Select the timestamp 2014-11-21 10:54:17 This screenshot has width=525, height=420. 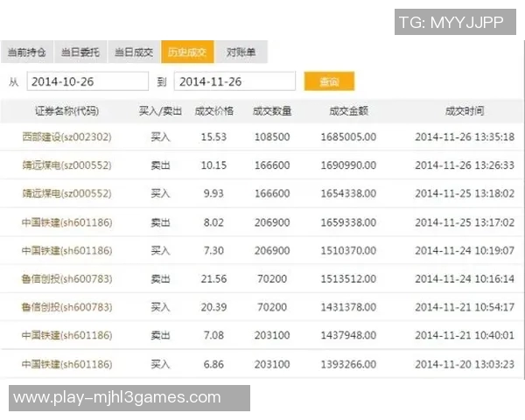pyautogui.click(x=465, y=307)
